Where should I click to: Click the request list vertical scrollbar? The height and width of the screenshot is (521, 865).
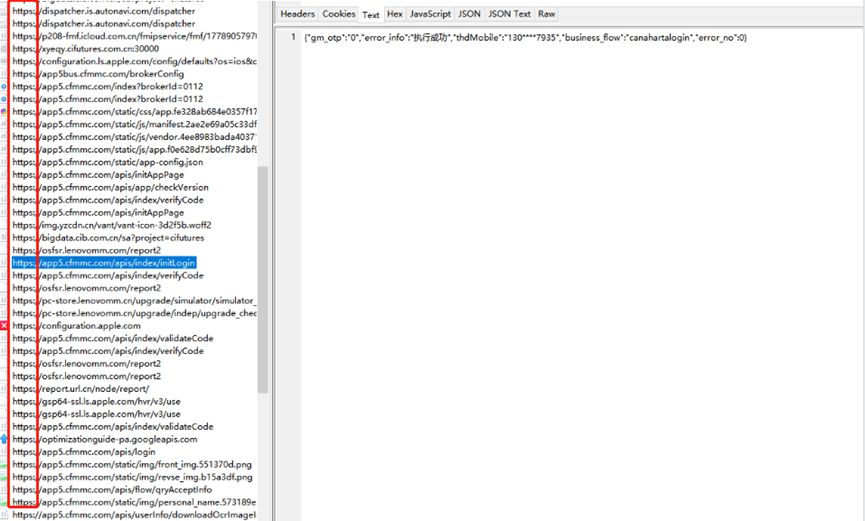pyautogui.click(x=263, y=280)
